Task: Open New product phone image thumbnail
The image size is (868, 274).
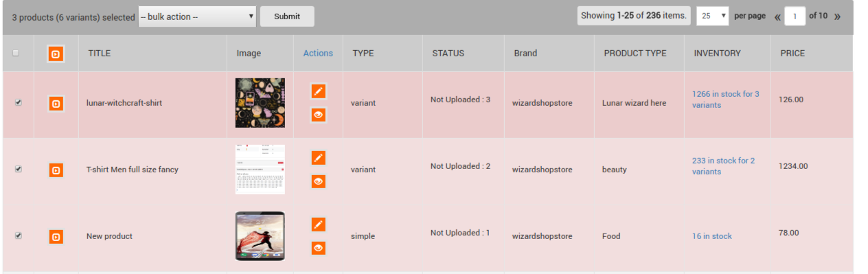Action: pyautogui.click(x=260, y=236)
